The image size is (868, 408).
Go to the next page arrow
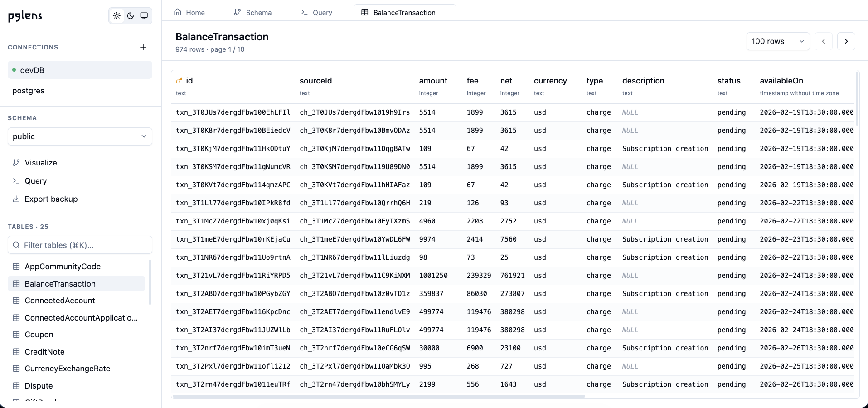coord(846,41)
